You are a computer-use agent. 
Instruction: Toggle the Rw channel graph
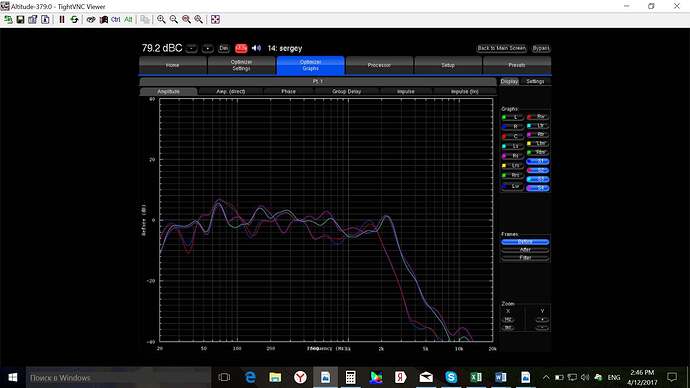coord(538,117)
